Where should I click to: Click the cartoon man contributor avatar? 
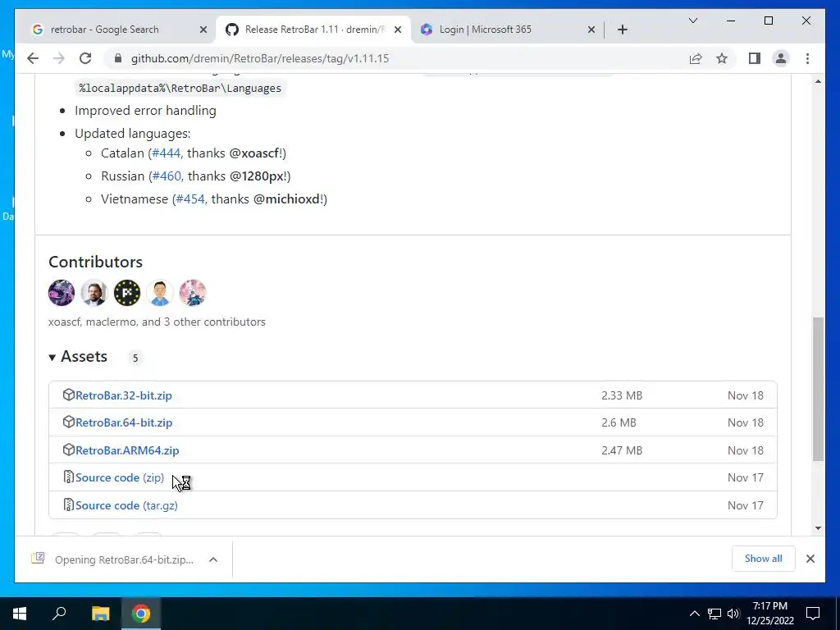coord(160,293)
